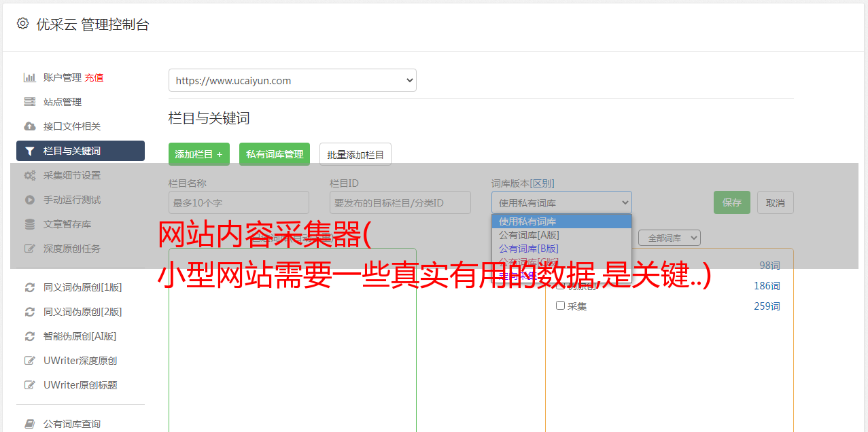Open 智能伪原创[AI版] in the sidebar
Screen dimensions: 868x432
pyautogui.click(x=80, y=336)
